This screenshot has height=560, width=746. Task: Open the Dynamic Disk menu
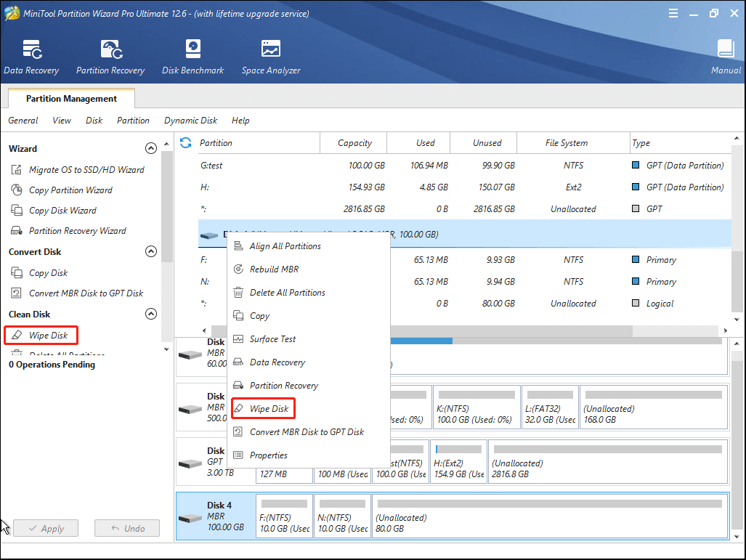tap(190, 121)
